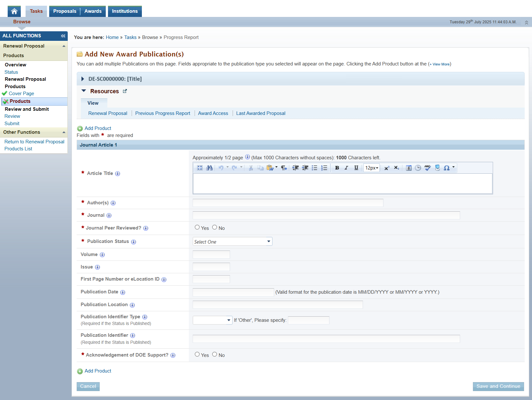Select Yes for Journal Peer Reviewed
The image size is (532, 400).
[197, 227]
